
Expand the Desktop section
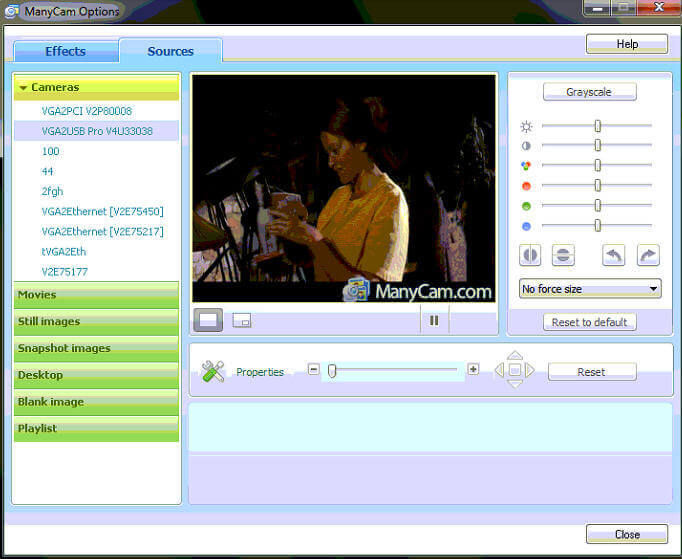click(96, 375)
